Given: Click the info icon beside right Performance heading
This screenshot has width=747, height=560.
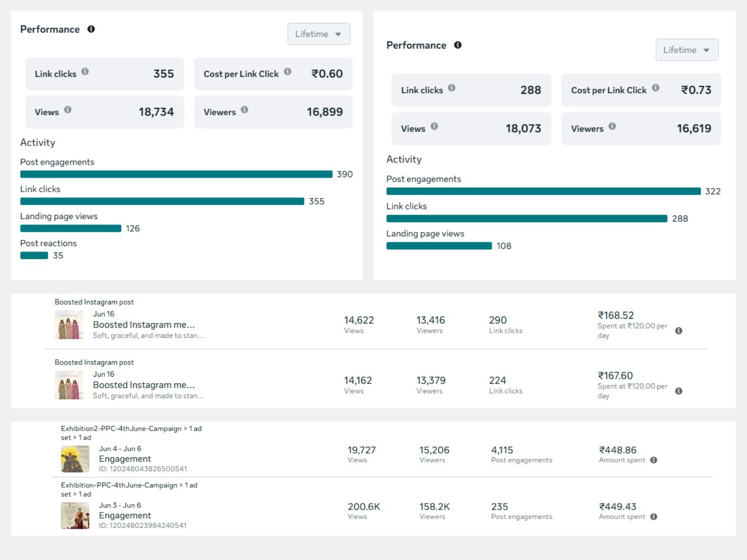Looking at the screenshot, I should click(458, 45).
